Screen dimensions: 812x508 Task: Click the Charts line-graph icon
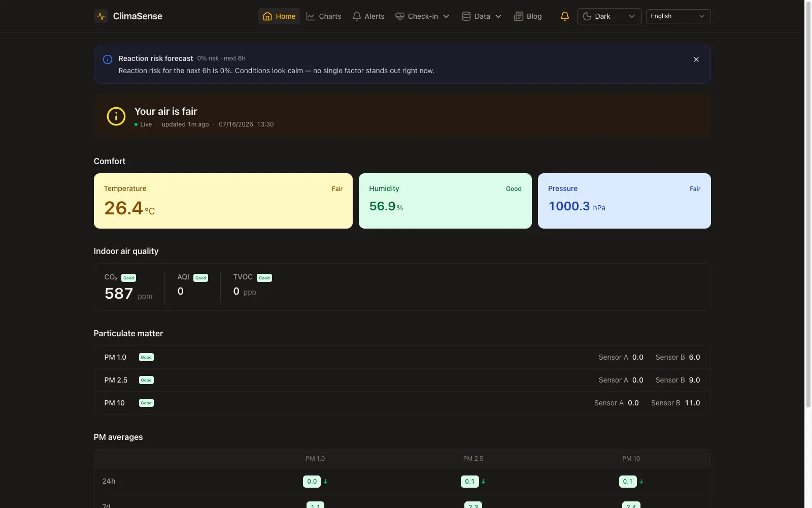coord(311,16)
